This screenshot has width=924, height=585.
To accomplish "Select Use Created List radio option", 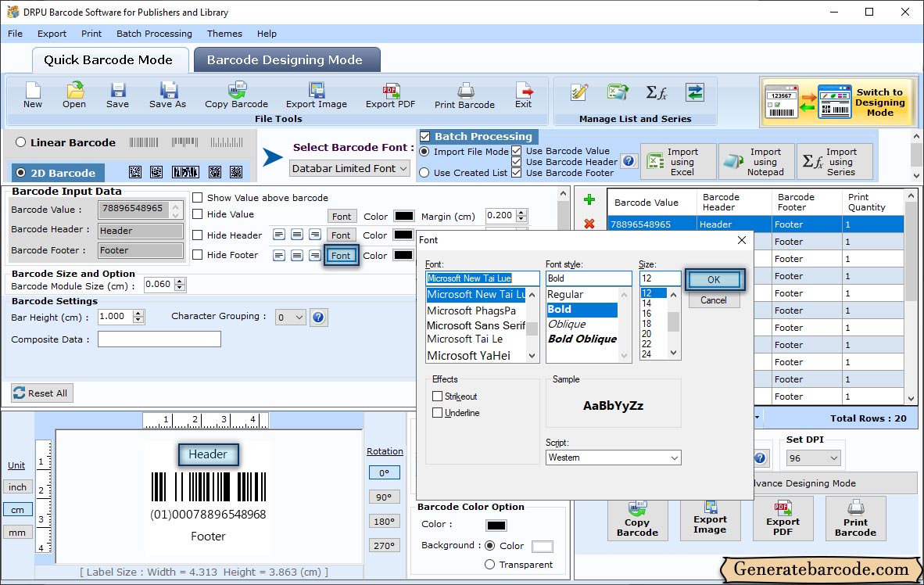I will tap(424, 173).
